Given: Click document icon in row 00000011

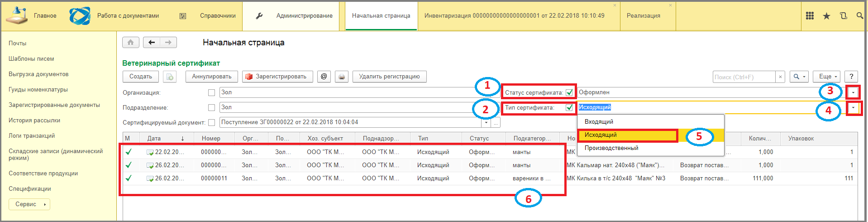Looking at the screenshot, I should pos(150,179).
